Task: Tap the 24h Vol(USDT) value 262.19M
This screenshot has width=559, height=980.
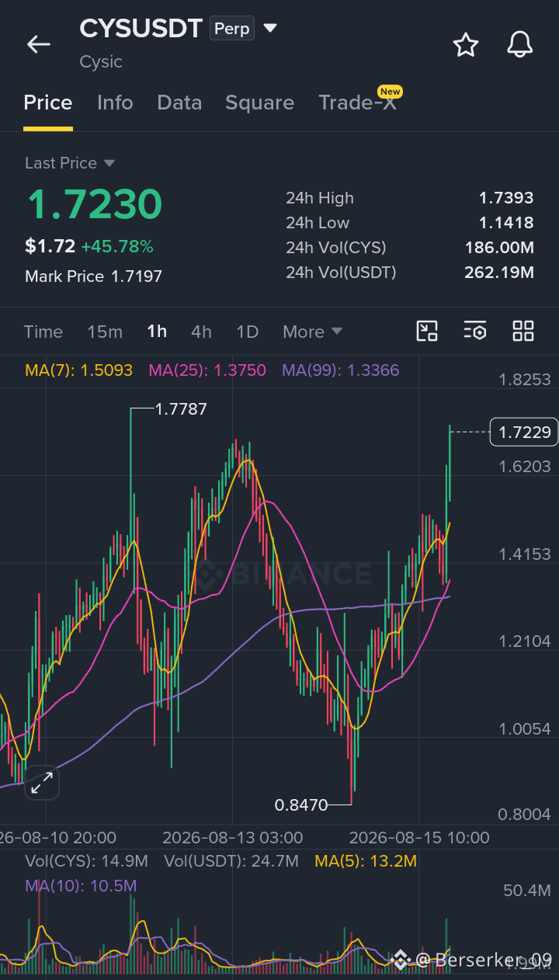Action: coord(499,273)
